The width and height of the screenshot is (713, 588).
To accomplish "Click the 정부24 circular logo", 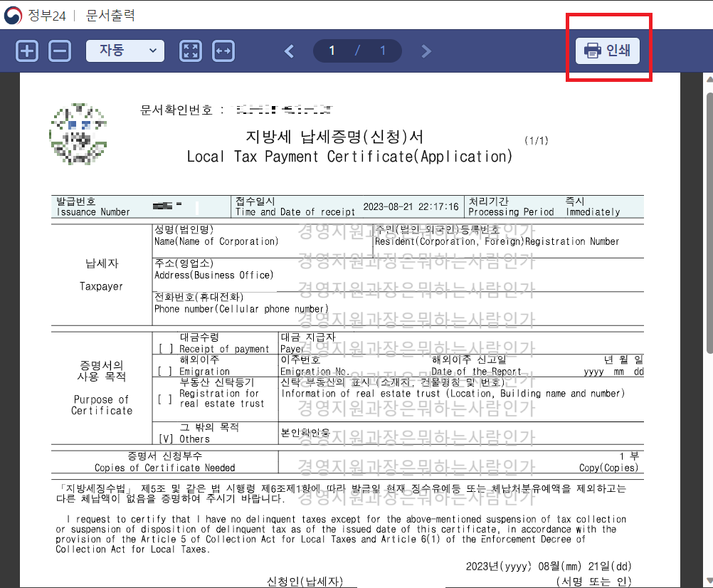I will [x=12, y=15].
